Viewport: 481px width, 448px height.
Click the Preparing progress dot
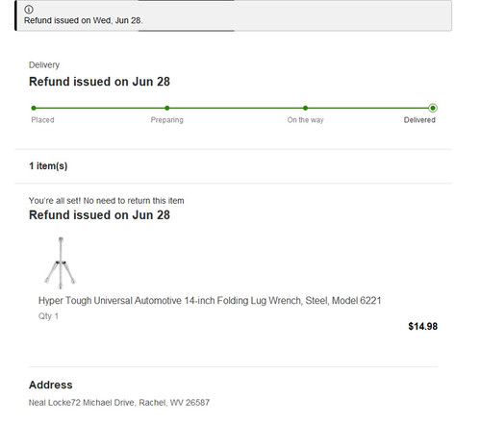coord(167,108)
